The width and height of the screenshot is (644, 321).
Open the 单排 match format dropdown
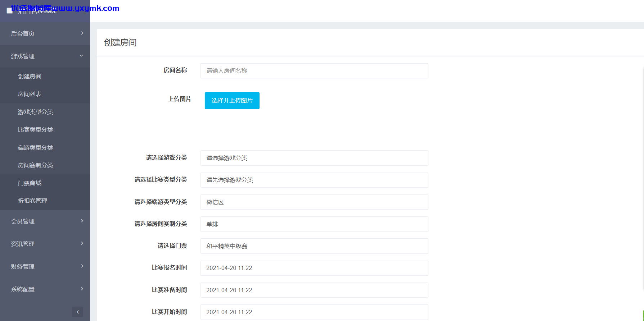coord(314,224)
